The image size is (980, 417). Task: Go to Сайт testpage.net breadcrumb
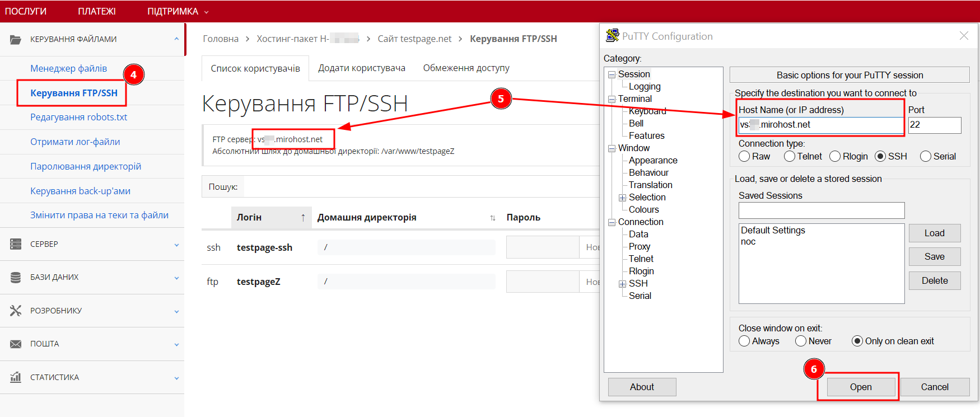pyautogui.click(x=414, y=39)
